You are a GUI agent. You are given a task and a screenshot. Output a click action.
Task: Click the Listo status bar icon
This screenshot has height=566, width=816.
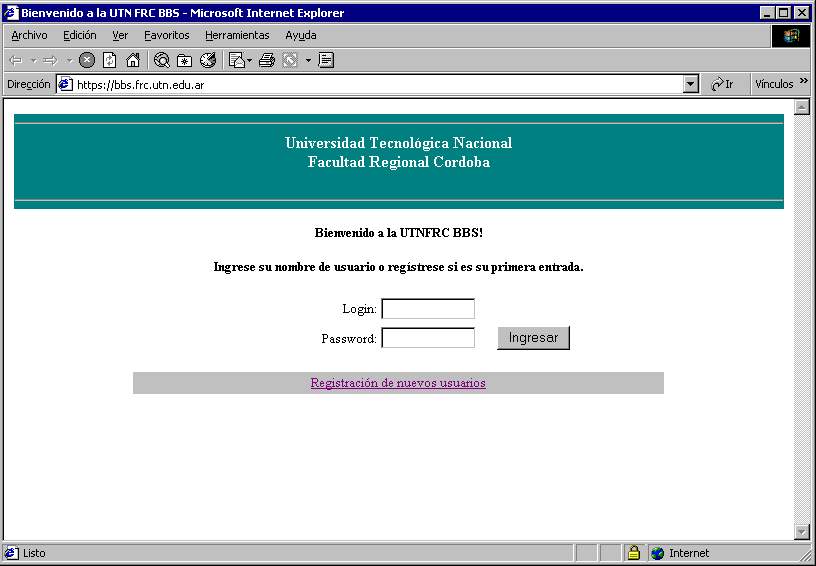(x=11, y=553)
